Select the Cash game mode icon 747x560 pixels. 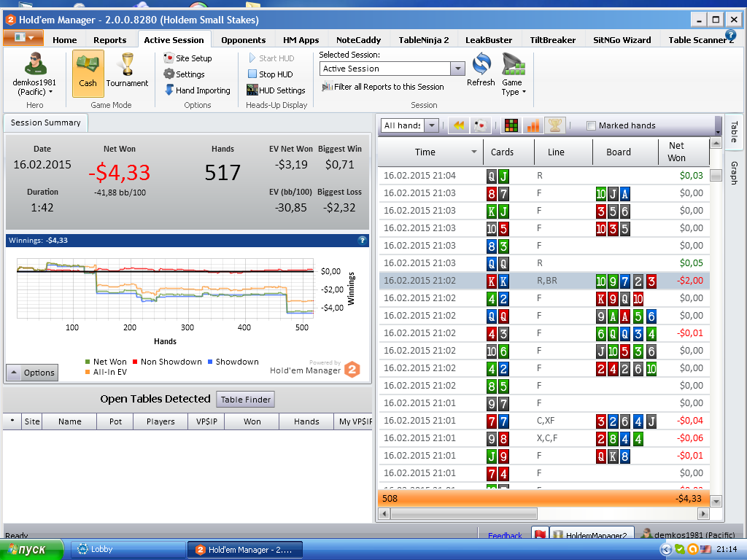click(x=88, y=74)
